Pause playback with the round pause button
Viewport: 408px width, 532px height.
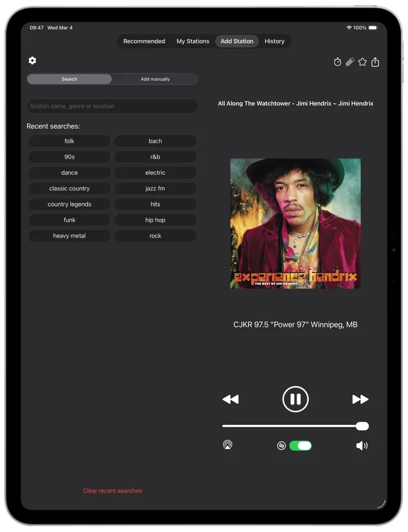(295, 399)
